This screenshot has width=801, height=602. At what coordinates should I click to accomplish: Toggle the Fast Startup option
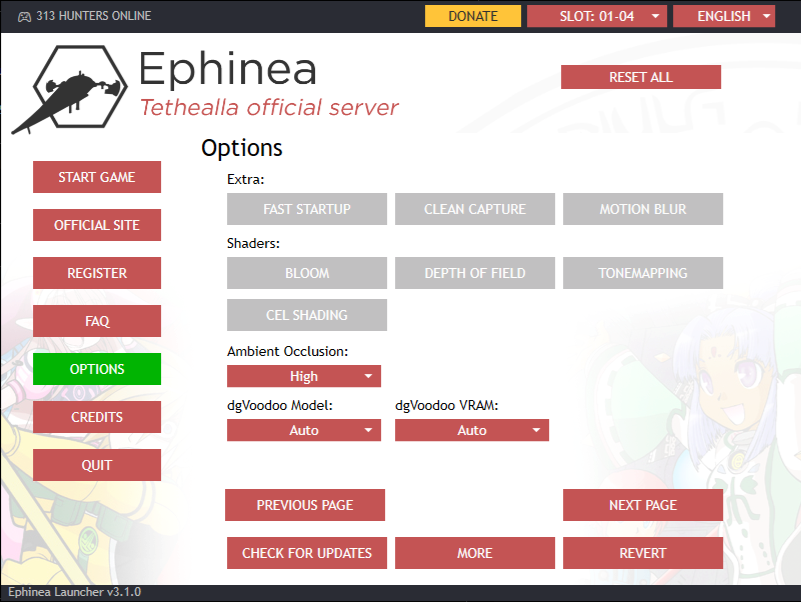pos(307,209)
